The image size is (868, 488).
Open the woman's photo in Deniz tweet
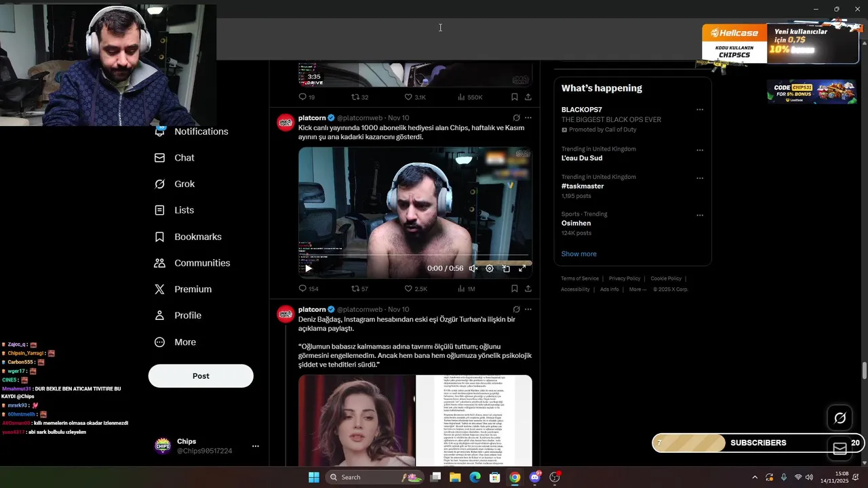pos(357,420)
